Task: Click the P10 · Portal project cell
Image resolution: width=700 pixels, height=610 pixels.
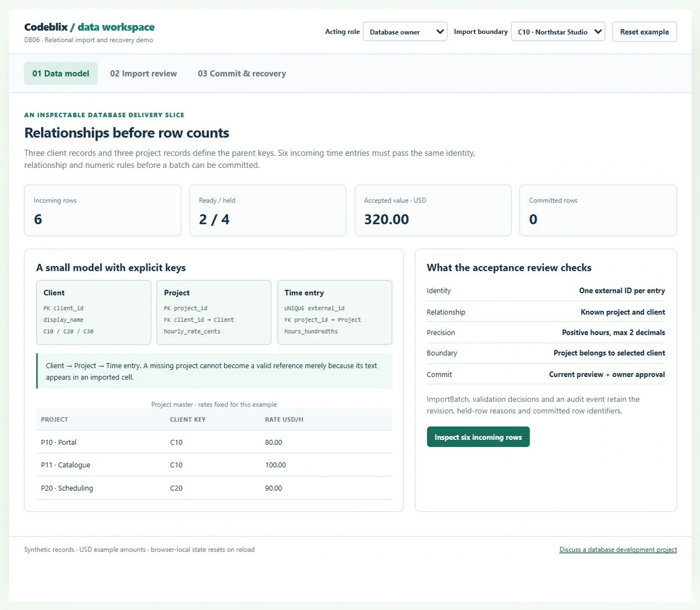Action: 59,442
